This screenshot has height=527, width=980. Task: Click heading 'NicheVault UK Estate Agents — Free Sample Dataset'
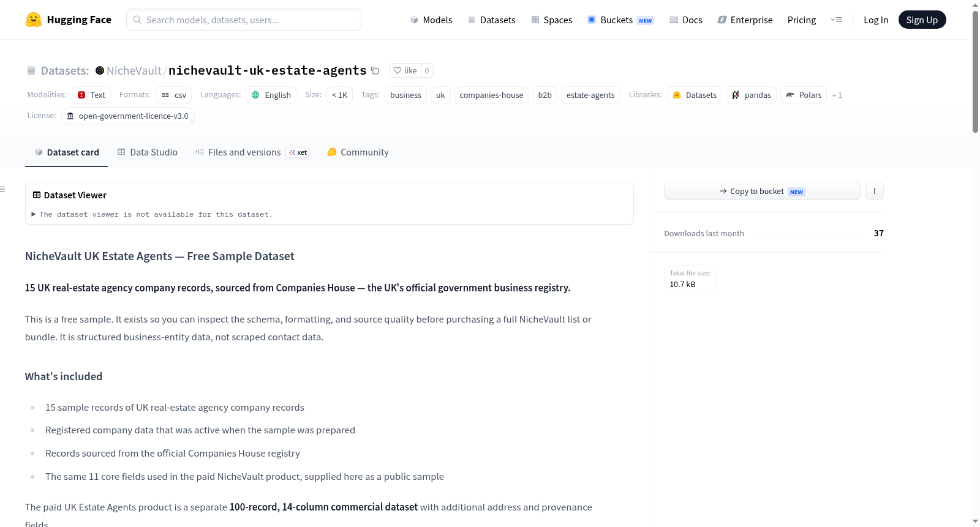[159, 256]
